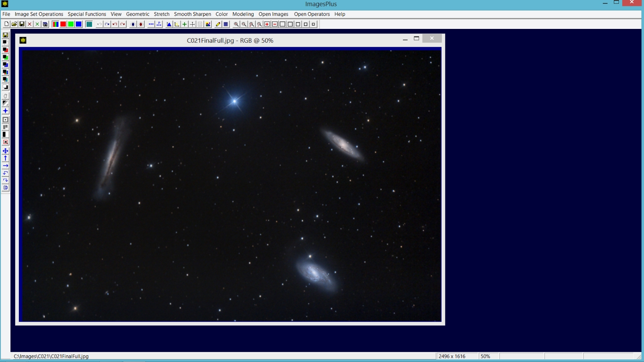Viewport: 644px width, 362px height.
Task: Click the file path C:\Images\C021\C021FinalFull.jpg in status bar
Action: (51, 356)
